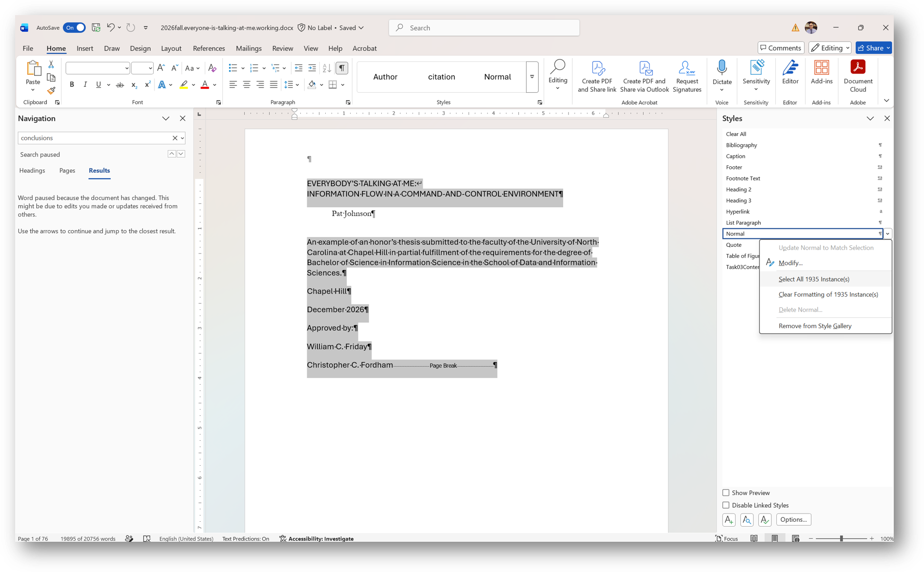The width and height of the screenshot is (924, 572).
Task: Sort paragraphs alphabetically
Action: tap(327, 68)
